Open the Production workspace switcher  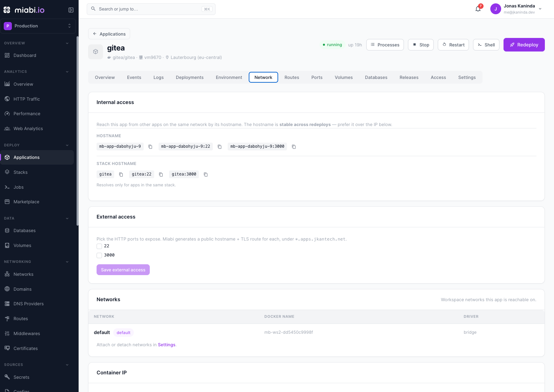click(x=38, y=26)
